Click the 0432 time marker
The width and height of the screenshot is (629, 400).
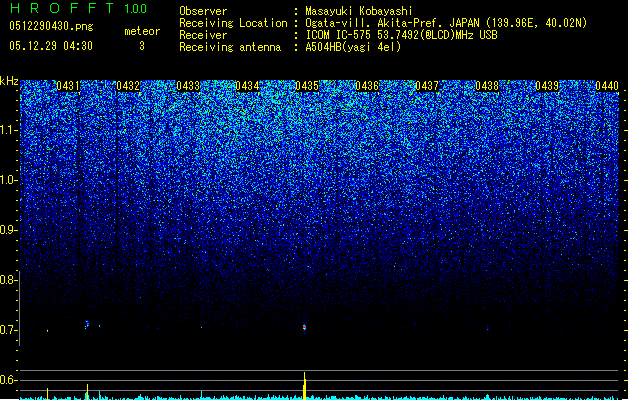(x=128, y=86)
